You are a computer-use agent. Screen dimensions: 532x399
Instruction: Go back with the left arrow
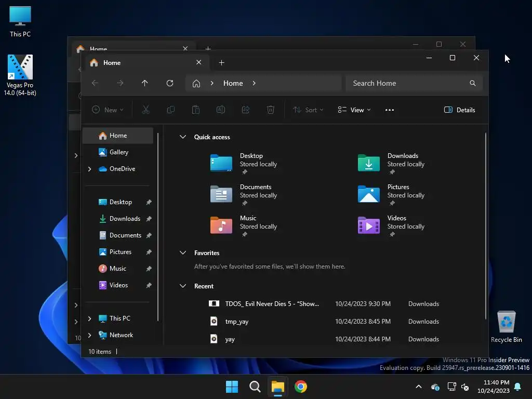coord(95,83)
